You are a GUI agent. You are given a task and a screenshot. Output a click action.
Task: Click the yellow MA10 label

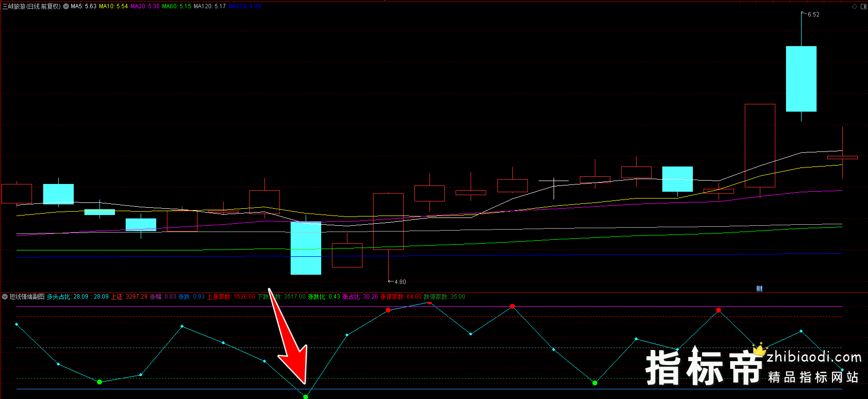click(114, 6)
